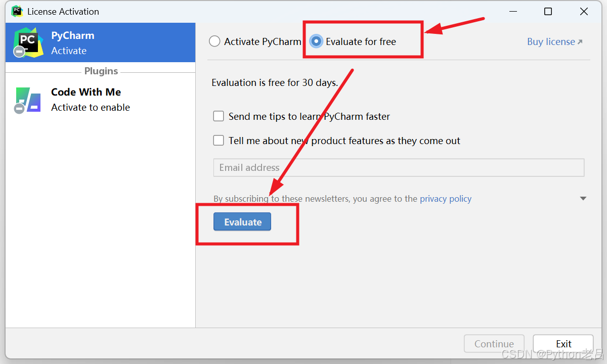Click the PyCharm logo in the title bar
The height and width of the screenshot is (364, 607).
pos(17,11)
